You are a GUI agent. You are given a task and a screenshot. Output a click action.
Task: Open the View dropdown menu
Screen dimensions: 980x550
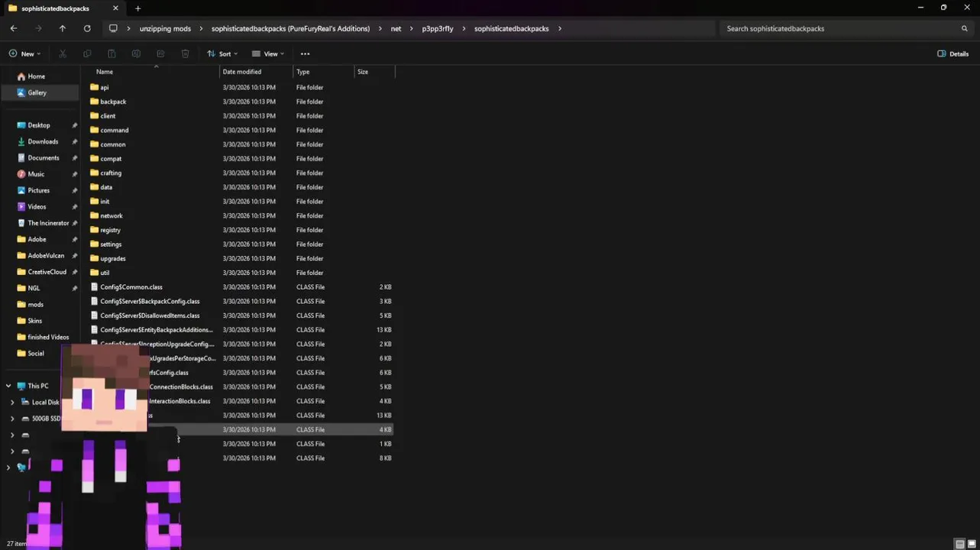tap(268, 53)
